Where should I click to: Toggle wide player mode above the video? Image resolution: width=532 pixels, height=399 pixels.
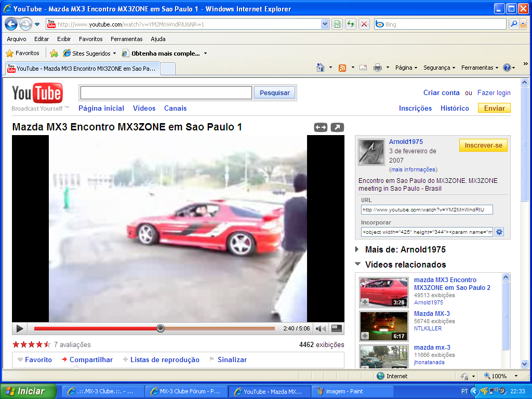coord(321,127)
